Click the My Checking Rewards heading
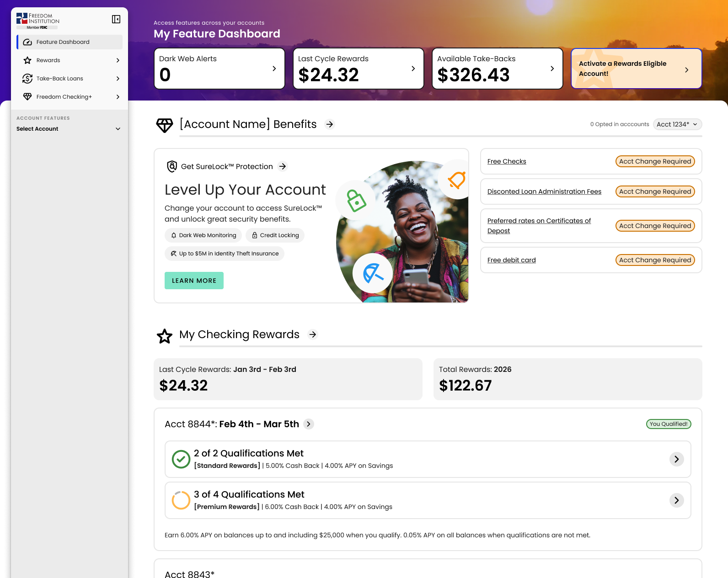The image size is (728, 578). [x=239, y=334]
